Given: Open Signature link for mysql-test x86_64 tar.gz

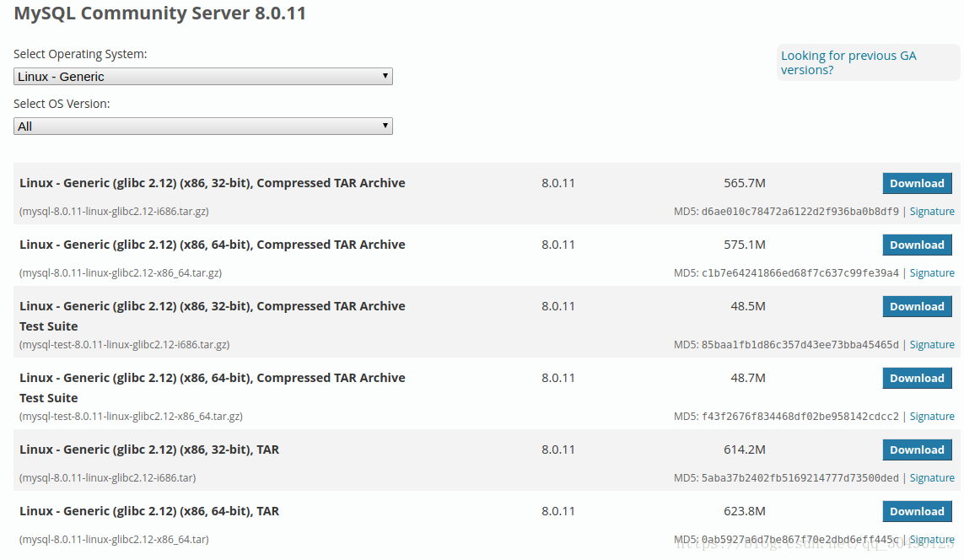Looking at the screenshot, I should tap(932, 416).
